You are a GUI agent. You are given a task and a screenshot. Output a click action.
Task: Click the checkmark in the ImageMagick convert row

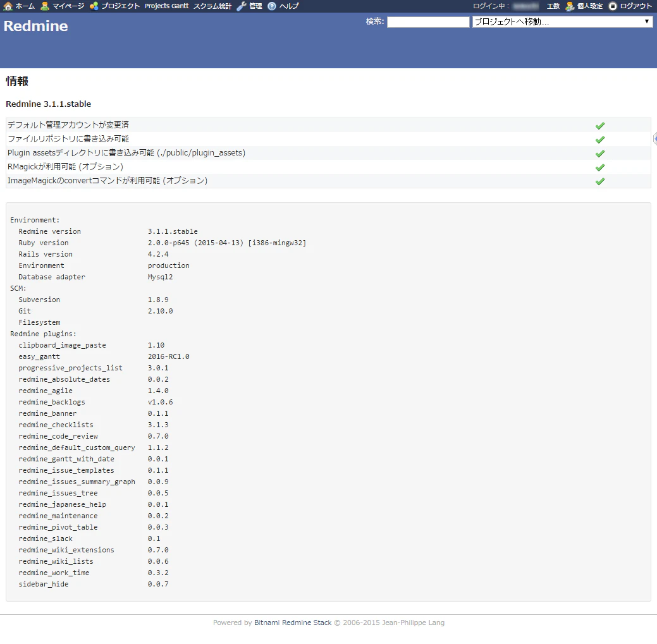(x=600, y=181)
